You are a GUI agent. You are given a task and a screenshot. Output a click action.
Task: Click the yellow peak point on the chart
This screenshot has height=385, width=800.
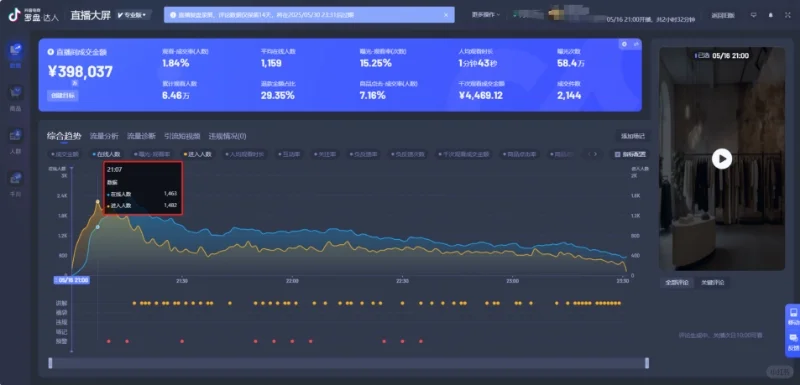pyautogui.click(x=97, y=201)
